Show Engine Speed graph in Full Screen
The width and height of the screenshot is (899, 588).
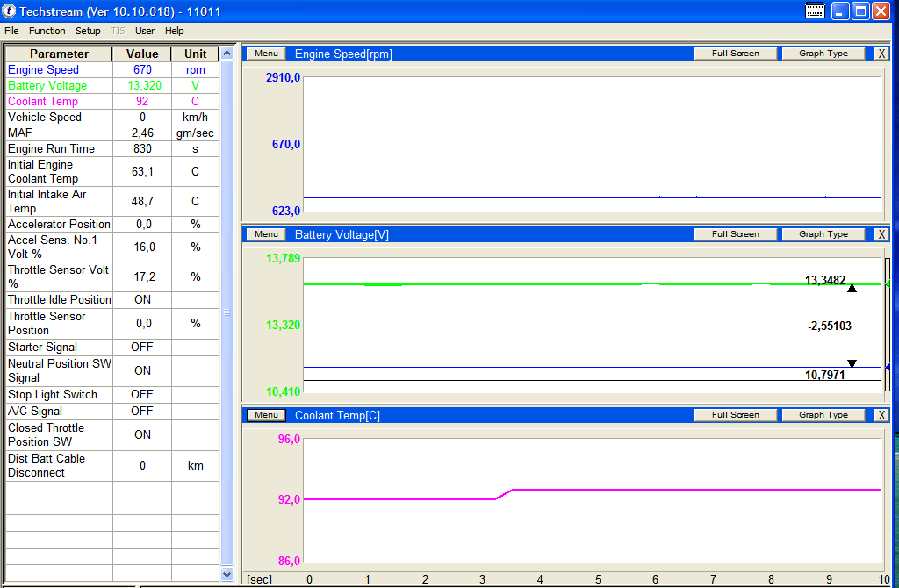(736, 54)
